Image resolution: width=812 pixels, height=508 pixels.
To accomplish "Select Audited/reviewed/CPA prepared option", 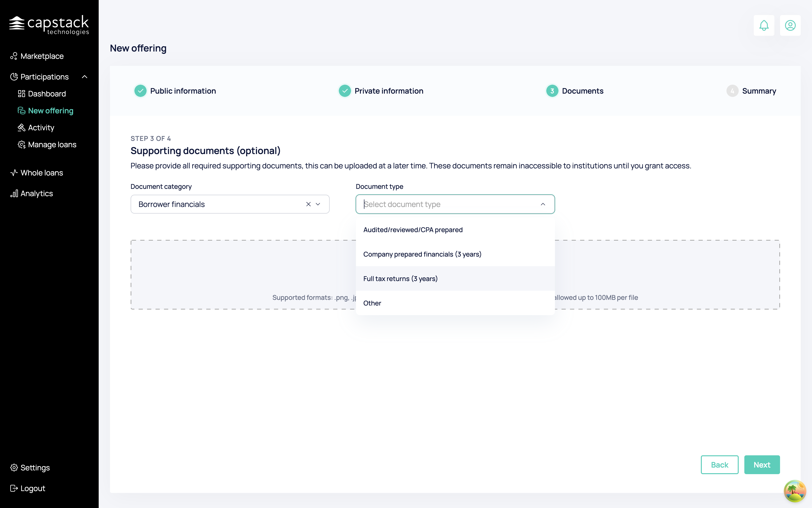I will 455,230.
